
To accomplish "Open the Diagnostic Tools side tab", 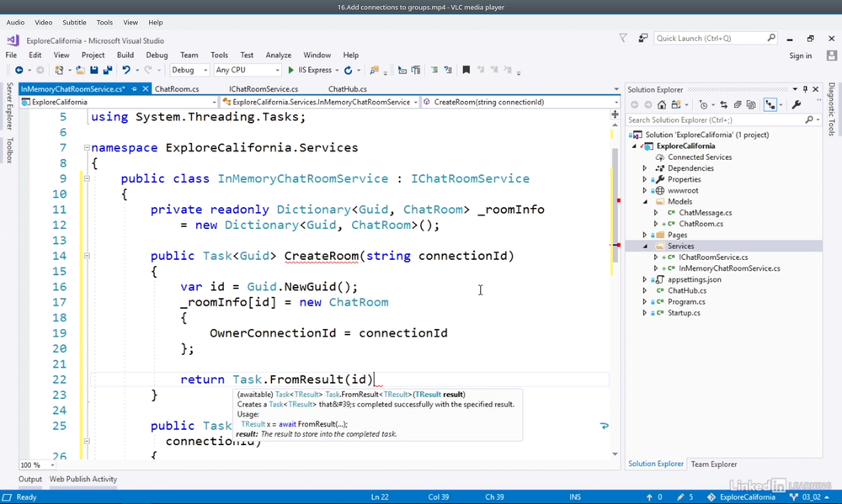I will (831, 109).
